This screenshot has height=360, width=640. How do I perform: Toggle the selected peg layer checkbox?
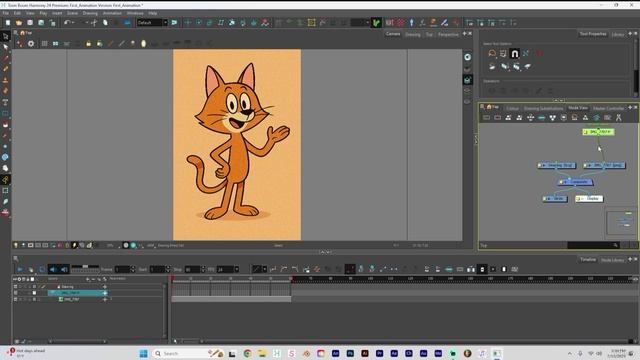16,293
